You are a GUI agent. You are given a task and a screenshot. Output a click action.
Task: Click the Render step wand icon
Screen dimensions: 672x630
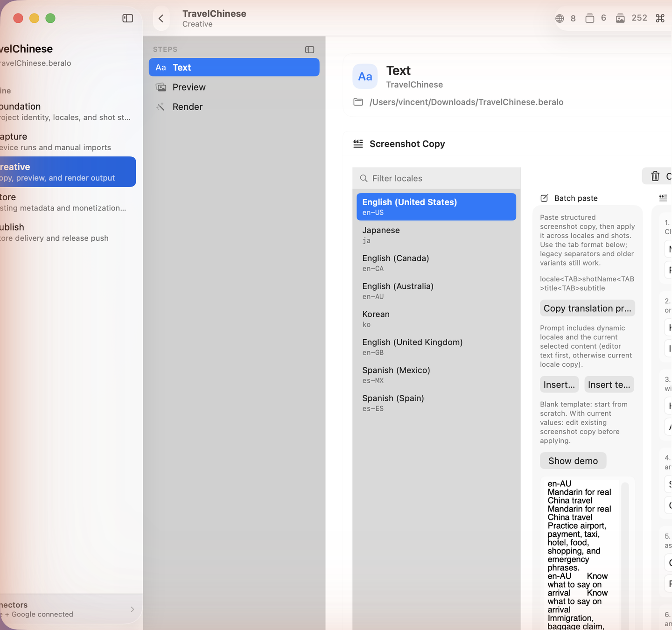click(x=161, y=107)
